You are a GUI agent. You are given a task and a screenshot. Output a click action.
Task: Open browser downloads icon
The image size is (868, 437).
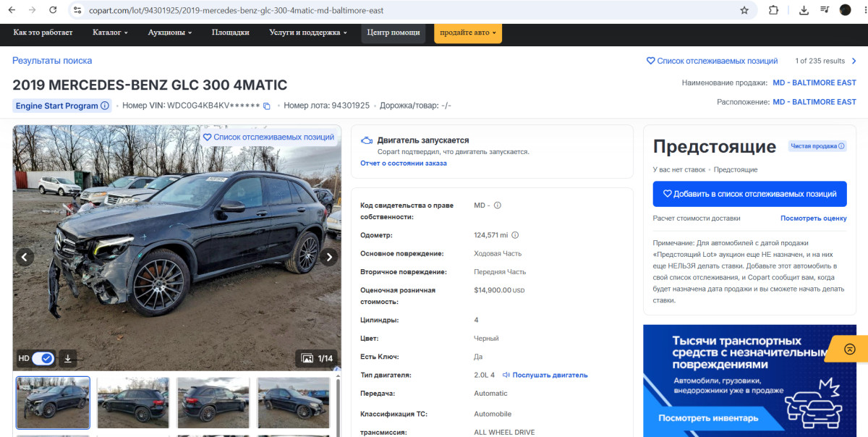(804, 10)
